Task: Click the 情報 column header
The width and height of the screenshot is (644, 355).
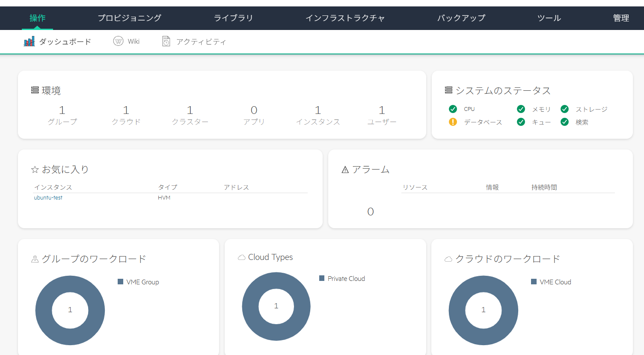Action: (x=493, y=187)
